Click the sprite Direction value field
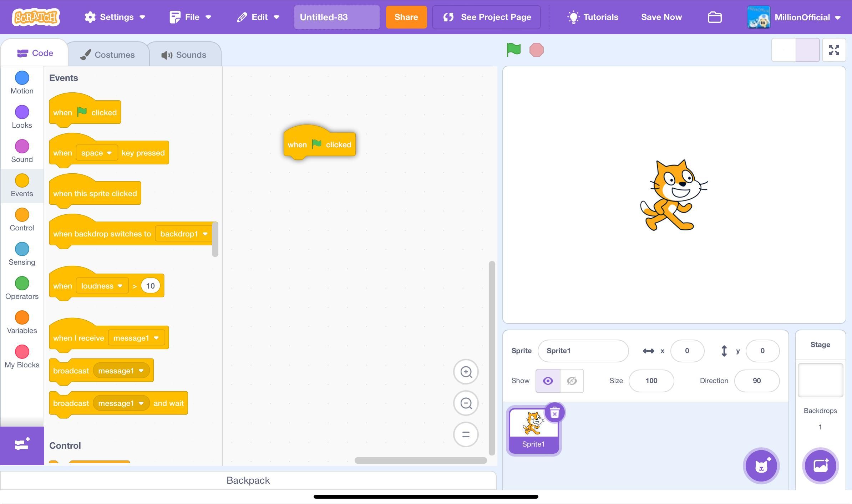852x504 pixels. pyautogui.click(x=757, y=381)
